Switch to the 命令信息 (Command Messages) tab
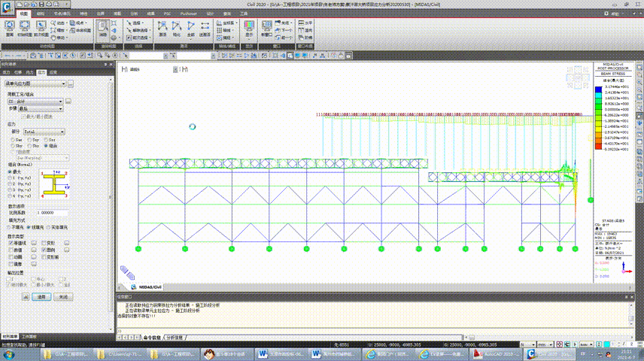This screenshot has height=361, width=644. point(151,338)
